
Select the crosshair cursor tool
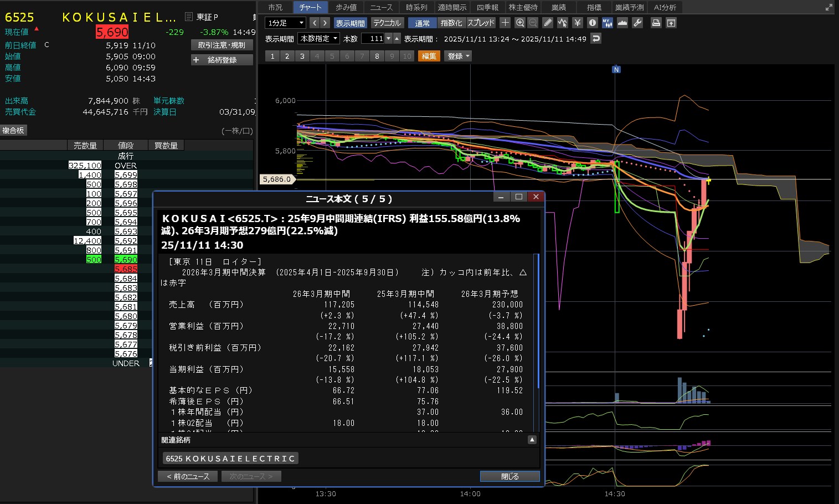tap(505, 23)
